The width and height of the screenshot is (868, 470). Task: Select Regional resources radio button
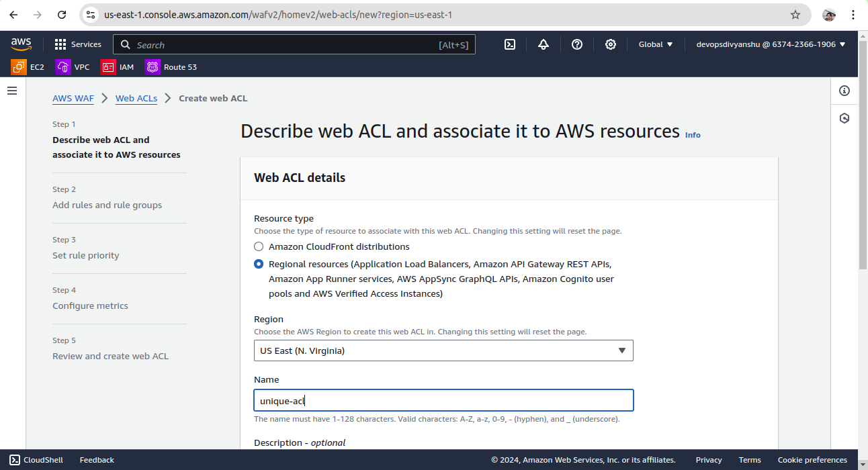point(259,264)
